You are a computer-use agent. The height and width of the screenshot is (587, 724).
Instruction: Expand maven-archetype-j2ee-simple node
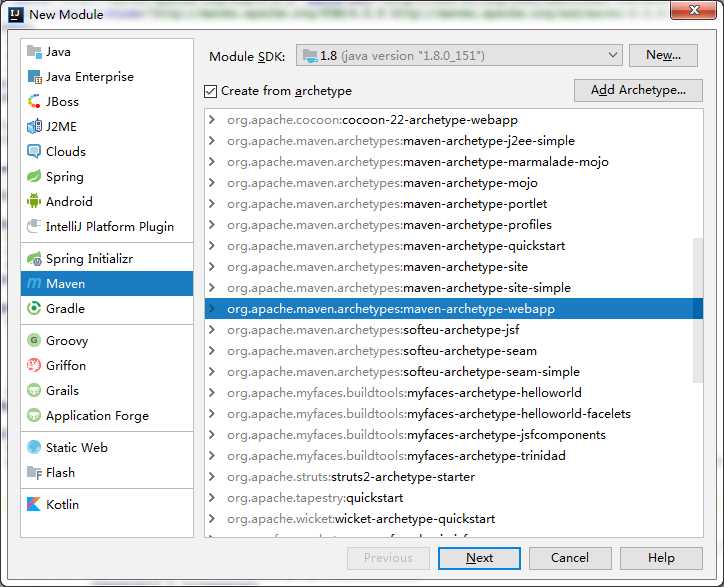[212, 140]
